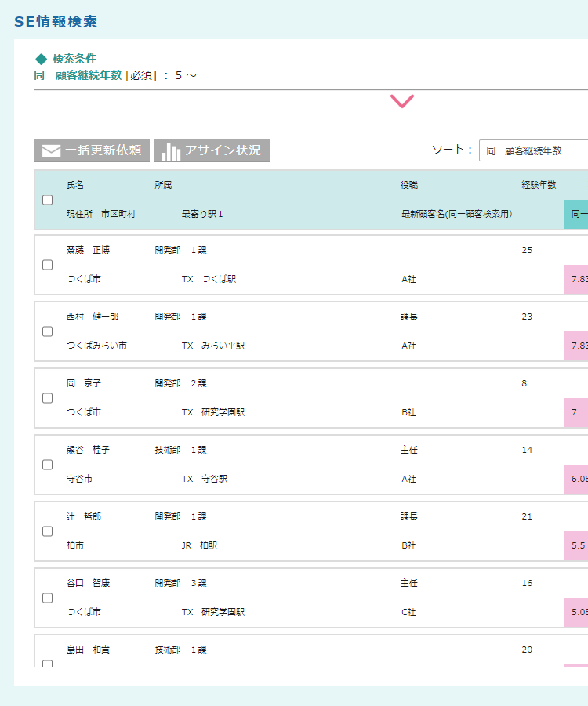Click the 検索条件 section heading

(74, 59)
